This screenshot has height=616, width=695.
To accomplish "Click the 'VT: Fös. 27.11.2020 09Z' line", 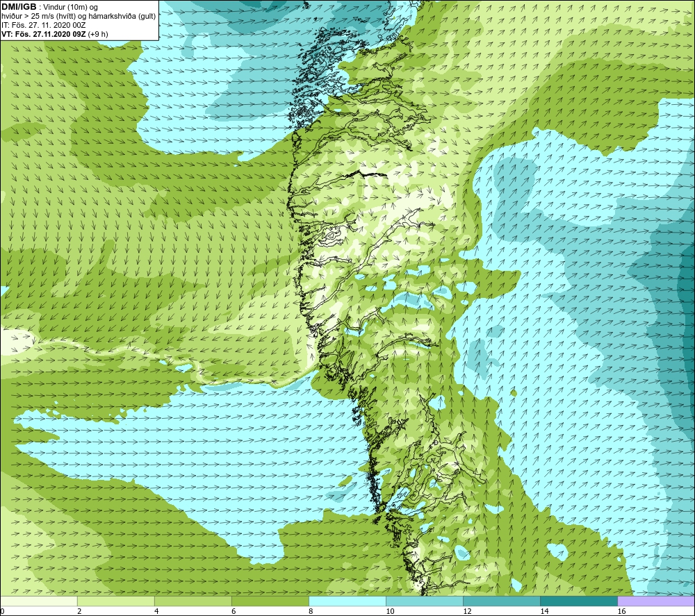I will click(44, 34).
